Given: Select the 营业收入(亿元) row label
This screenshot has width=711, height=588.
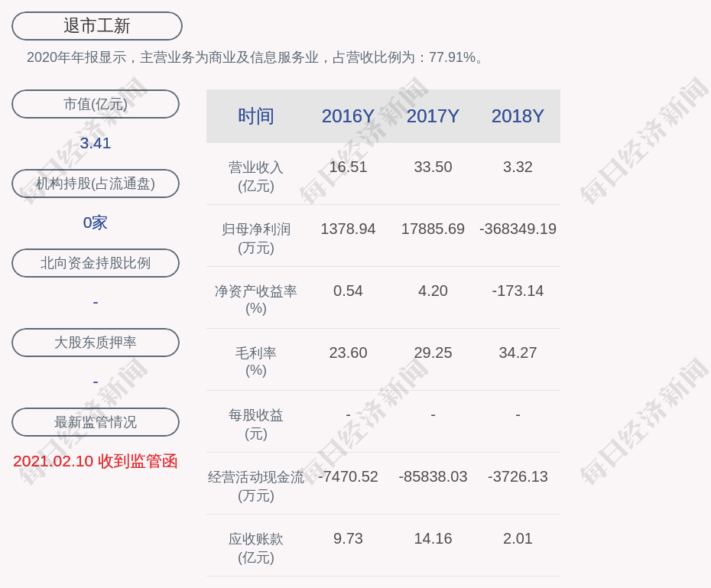Looking at the screenshot, I should 256,177.
